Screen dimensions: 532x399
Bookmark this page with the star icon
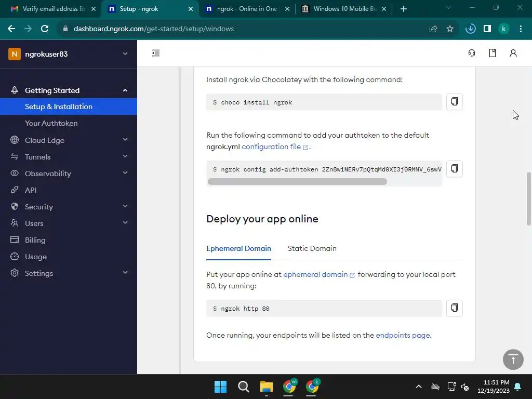pos(450,29)
